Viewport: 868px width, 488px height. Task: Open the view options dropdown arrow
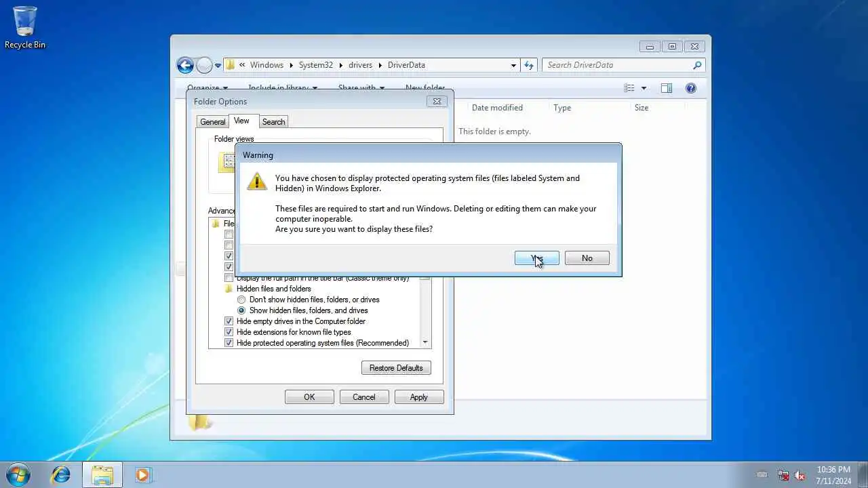tap(644, 88)
